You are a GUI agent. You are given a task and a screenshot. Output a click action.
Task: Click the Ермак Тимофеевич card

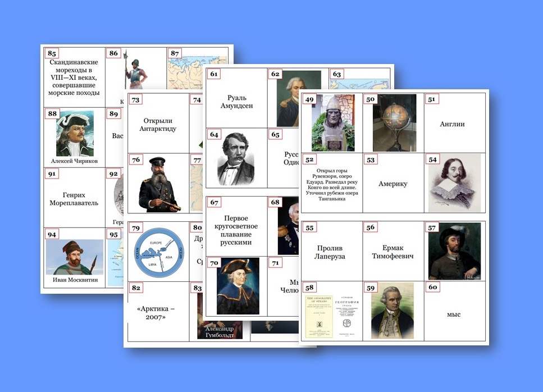click(x=393, y=252)
